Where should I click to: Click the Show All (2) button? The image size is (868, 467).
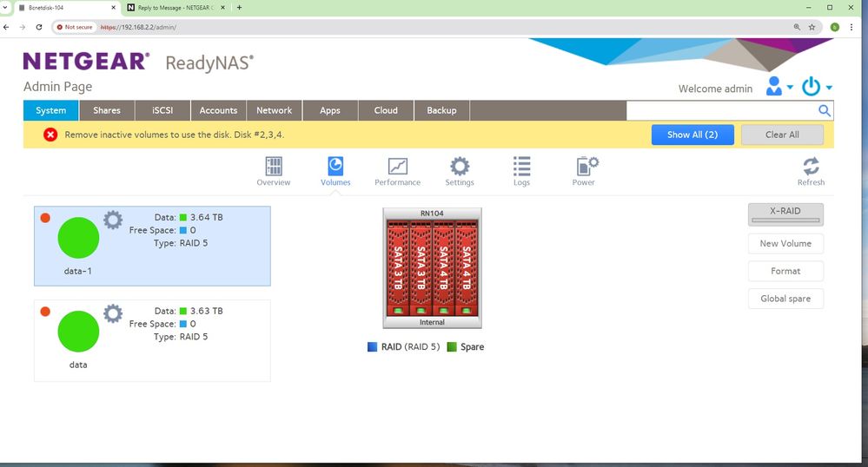click(692, 135)
